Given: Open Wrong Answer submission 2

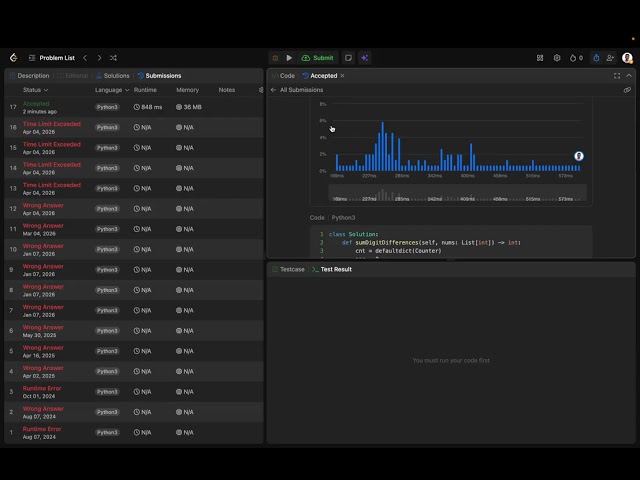Looking at the screenshot, I should 133,412.
